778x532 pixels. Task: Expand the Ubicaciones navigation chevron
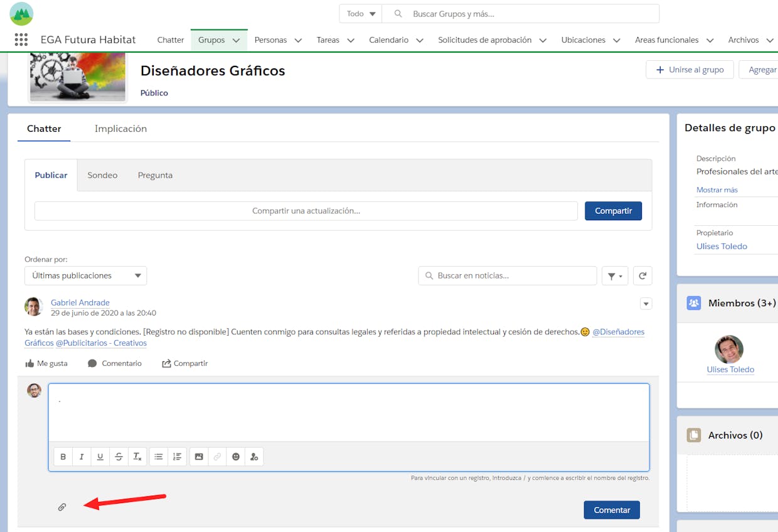(617, 40)
